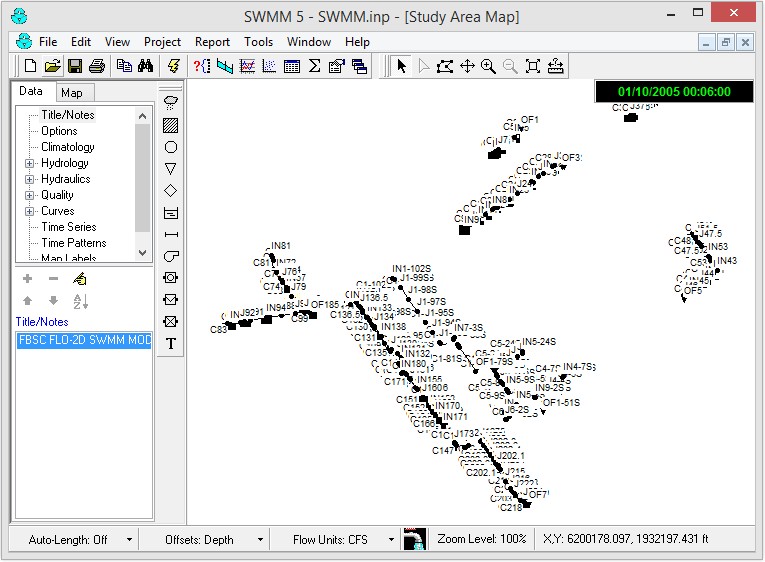Activate the Text label tool
Image resolution: width=765 pixels, height=562 pixels.
(171, 343)
